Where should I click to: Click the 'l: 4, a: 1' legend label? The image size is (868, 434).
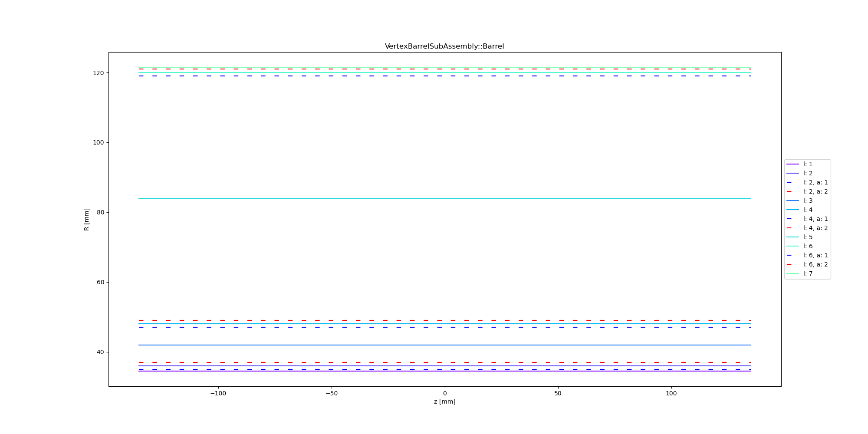click(x=815, y=219)
